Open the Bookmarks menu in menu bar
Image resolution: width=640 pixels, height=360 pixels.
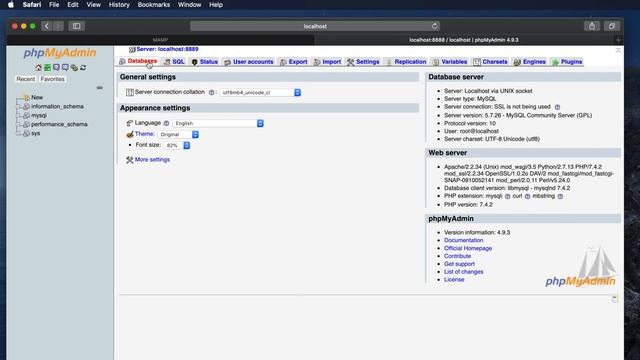(x=153, y=5)
